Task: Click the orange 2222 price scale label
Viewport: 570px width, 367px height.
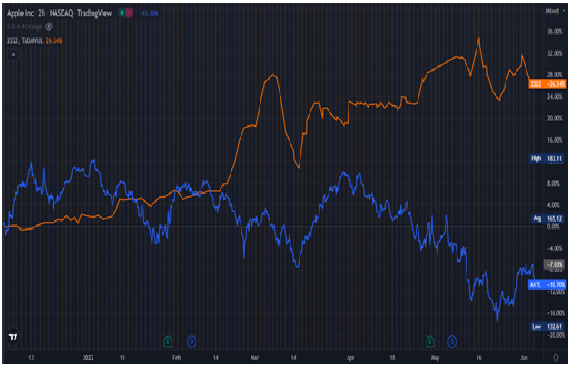Action: click(547, 84)
